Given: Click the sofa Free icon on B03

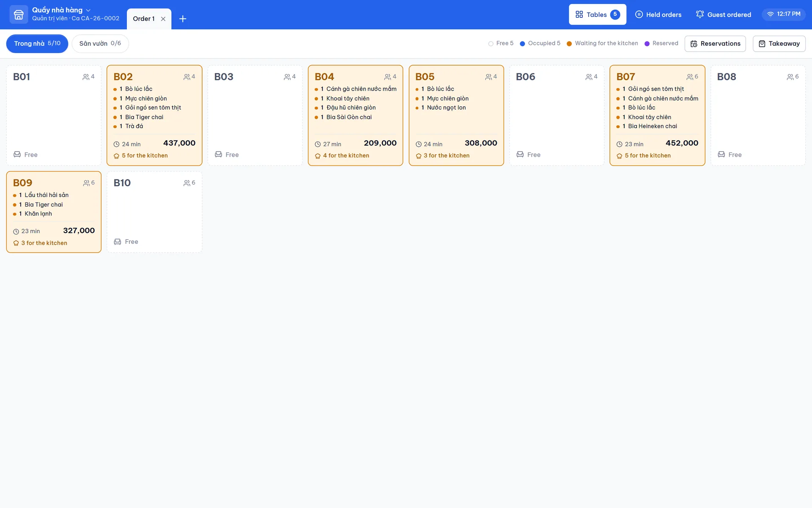Looking at the screenshot, I should point(218,155).
